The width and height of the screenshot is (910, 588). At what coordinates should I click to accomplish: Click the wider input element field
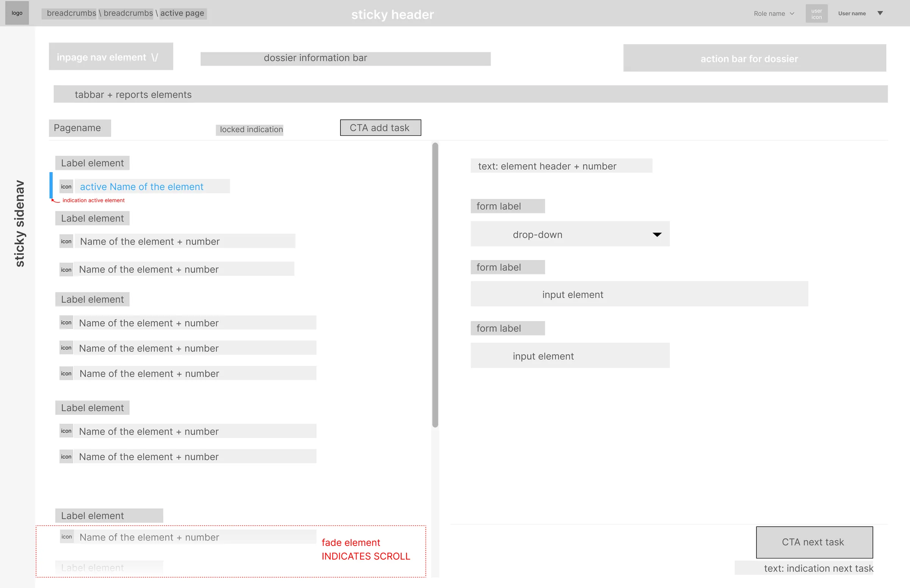(639, 294)
